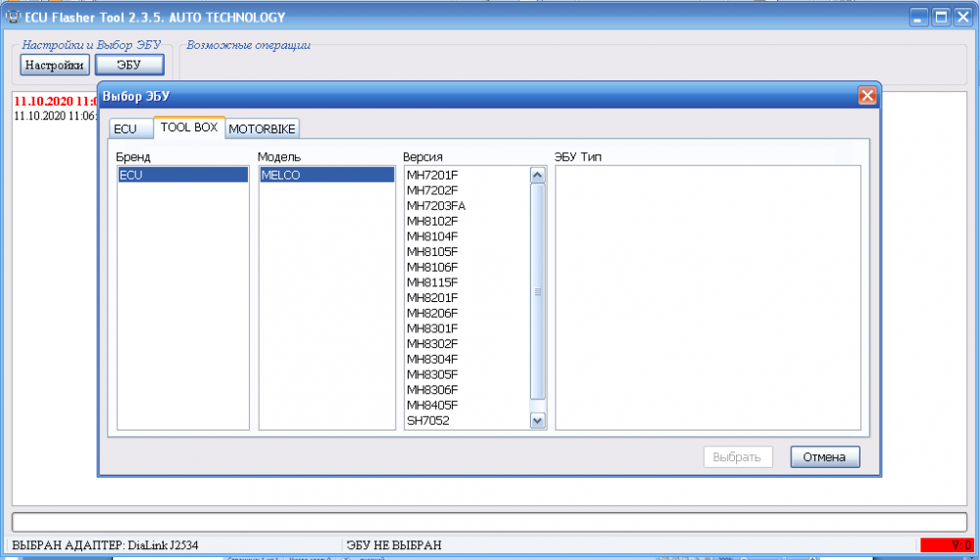This screenshot has height=560, width=980.
Task: Maximize the ECU Flasher Tool window
Action: [x=940, y=17]
